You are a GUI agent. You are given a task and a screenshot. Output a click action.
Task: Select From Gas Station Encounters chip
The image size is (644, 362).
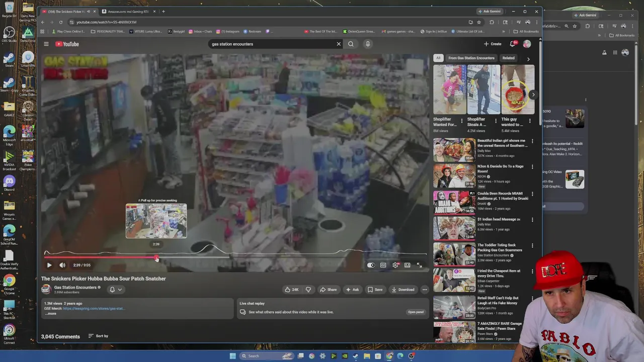tap(471, 58)
